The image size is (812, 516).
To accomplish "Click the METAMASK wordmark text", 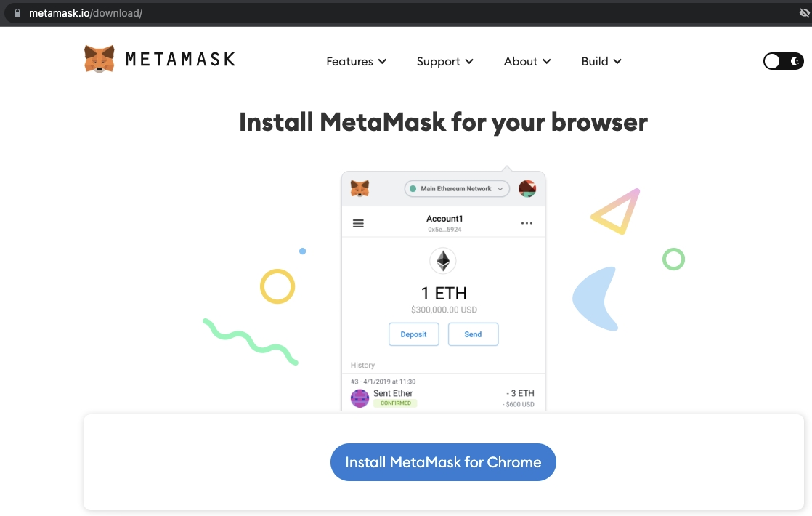I will pyautogui.click(x=180, y=59).
